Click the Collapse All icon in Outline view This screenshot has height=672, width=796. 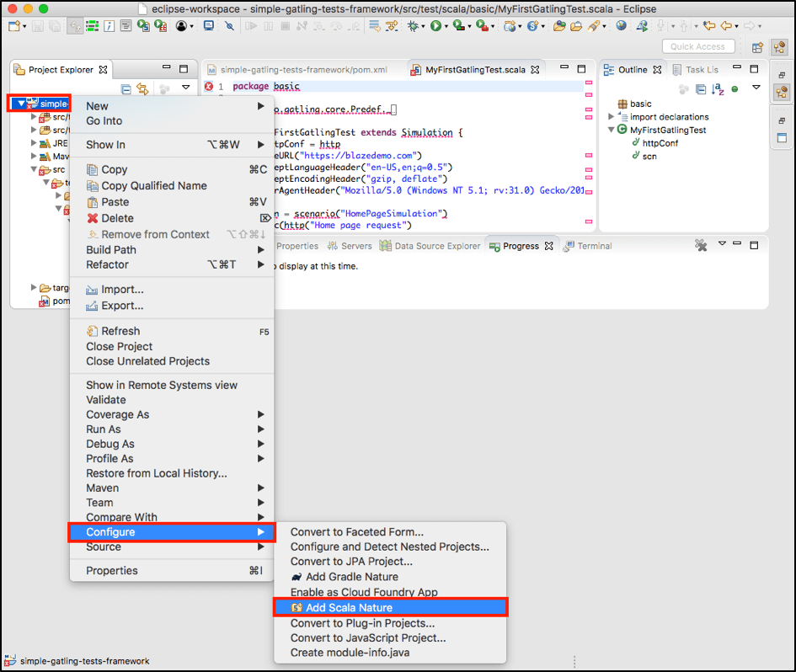[701, 89]
